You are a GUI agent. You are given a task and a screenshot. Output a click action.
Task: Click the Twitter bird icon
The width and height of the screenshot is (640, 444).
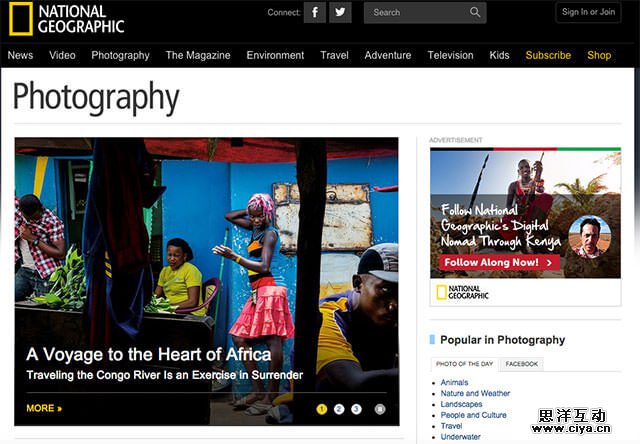(x=341, y=13)
